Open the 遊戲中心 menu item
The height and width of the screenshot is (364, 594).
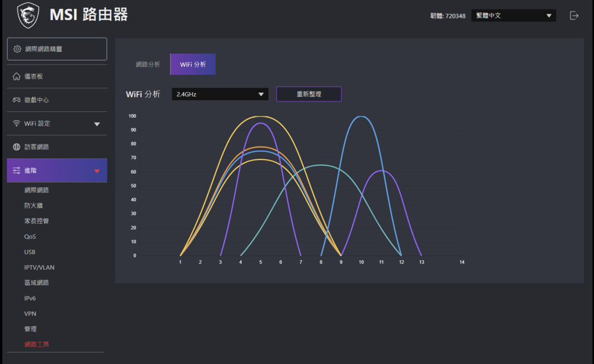[57, 100]
